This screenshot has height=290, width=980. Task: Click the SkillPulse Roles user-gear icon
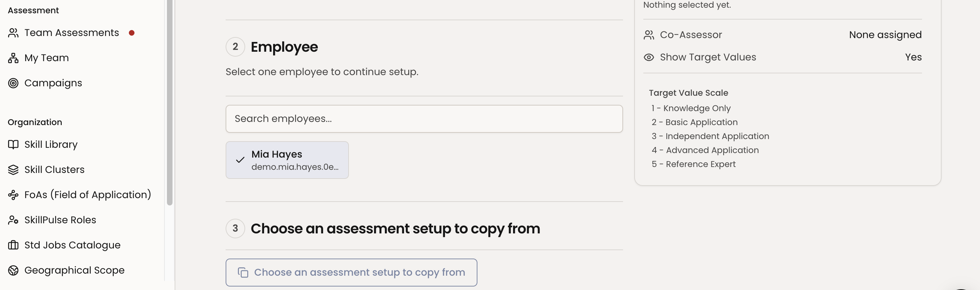pos(13,220)
